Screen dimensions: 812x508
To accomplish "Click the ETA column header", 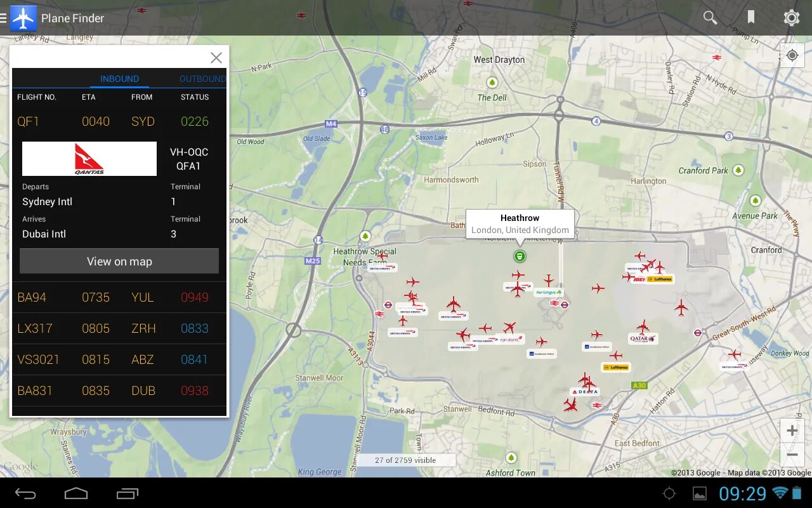I will click(89, 97).
